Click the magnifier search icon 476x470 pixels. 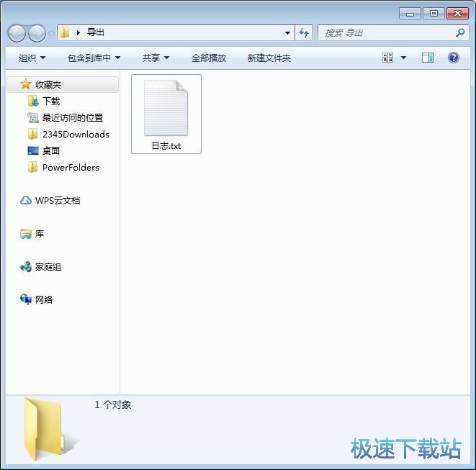tap(461, 32)
